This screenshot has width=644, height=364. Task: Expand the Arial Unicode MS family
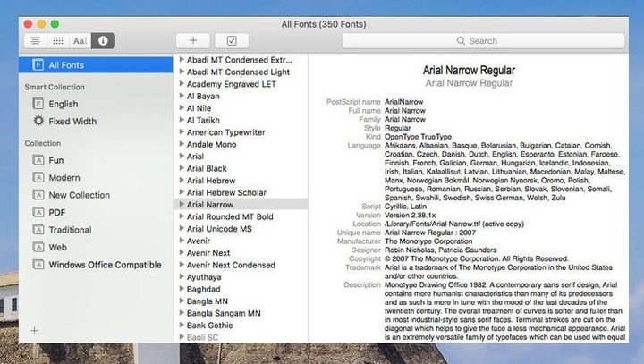182,228
